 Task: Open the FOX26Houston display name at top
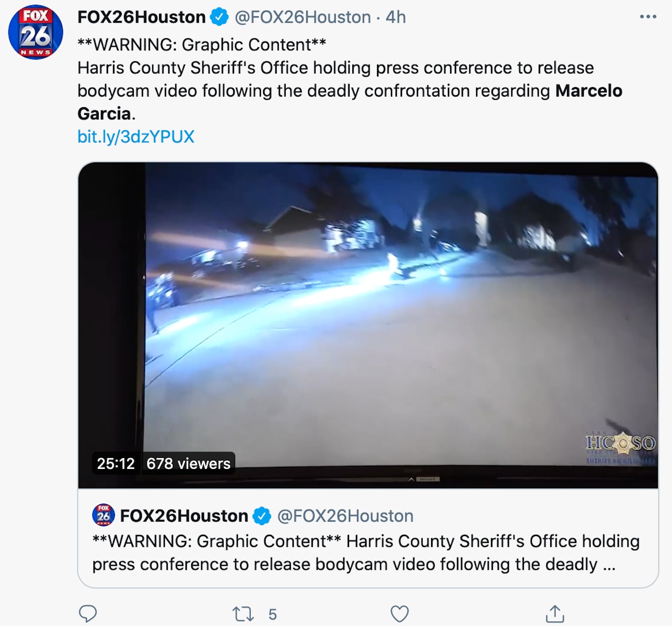click(141, 17)
